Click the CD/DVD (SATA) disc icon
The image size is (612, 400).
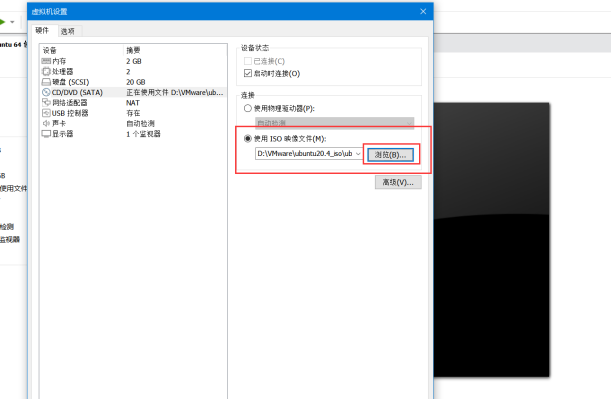pos(46,92)
